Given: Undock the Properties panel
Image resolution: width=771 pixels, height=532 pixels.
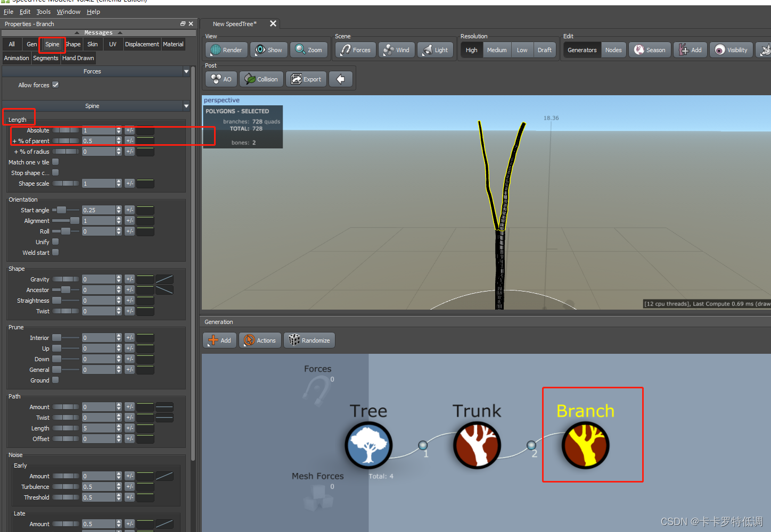Looking at the screenshot, I should 183,24.
